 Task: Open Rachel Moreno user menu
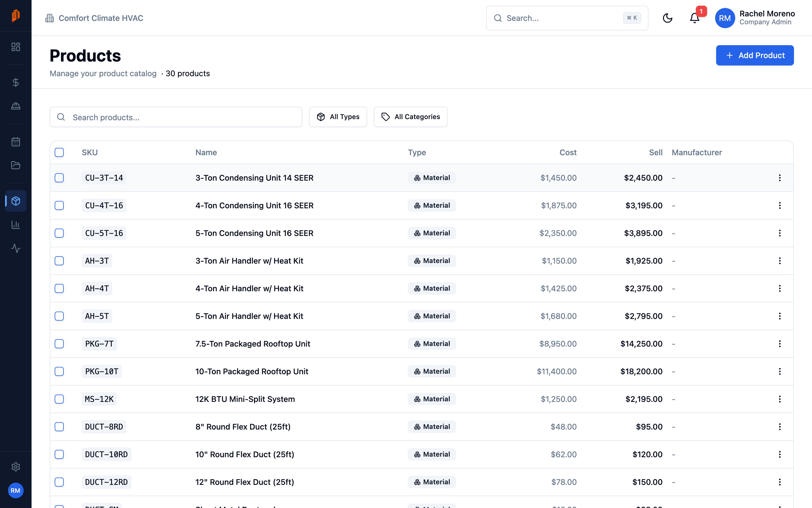pyautogui.click(x=754, y=18)
